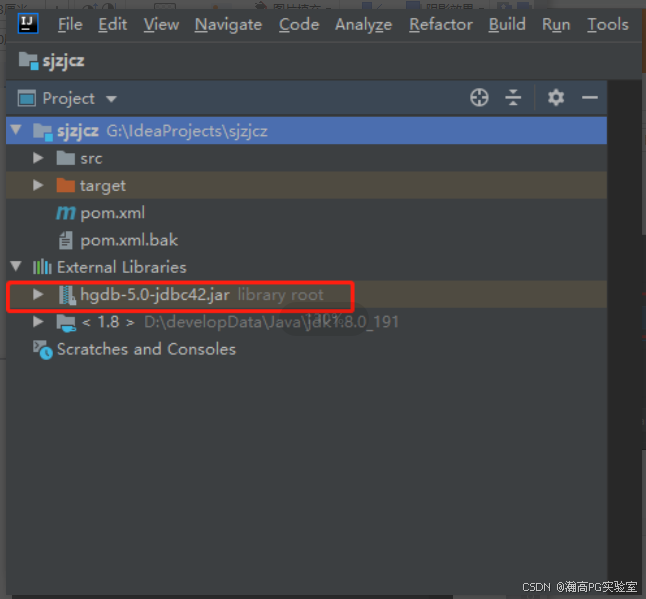Select hgdb-5.0-jdbc42.jar library root

click(306, 294)
